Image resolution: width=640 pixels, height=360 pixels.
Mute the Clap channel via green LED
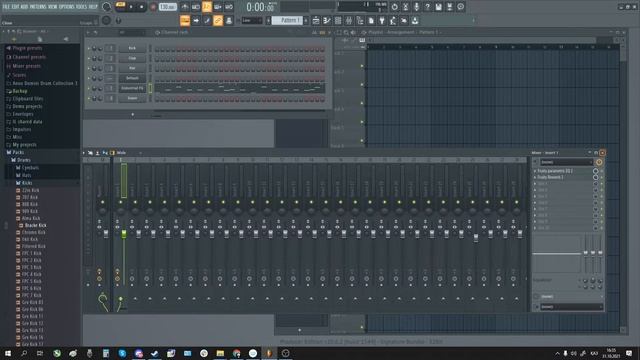coord(89,58)
